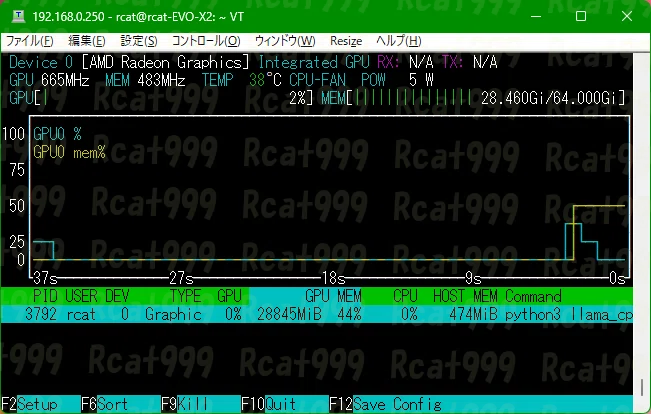The width and height of the screenshot is (651, 414).
Task: Click the 'Integrated GPU' label
Action: click(313, 62)
